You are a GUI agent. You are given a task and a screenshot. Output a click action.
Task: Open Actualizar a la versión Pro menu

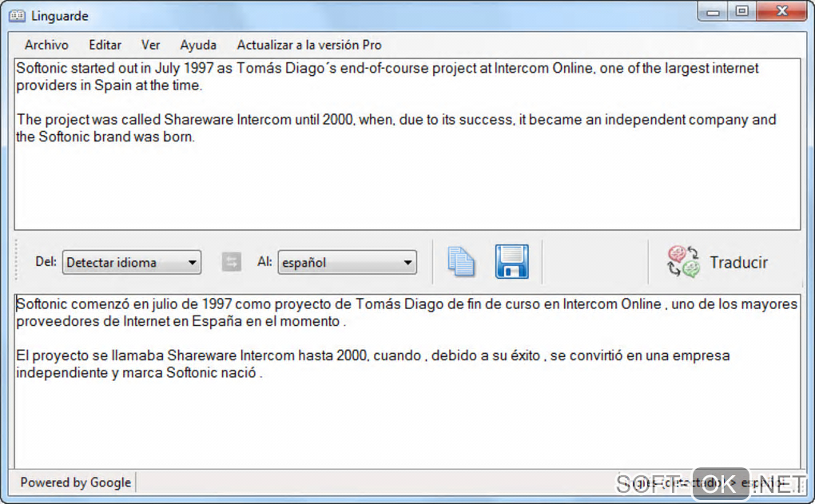click(309, 46)
